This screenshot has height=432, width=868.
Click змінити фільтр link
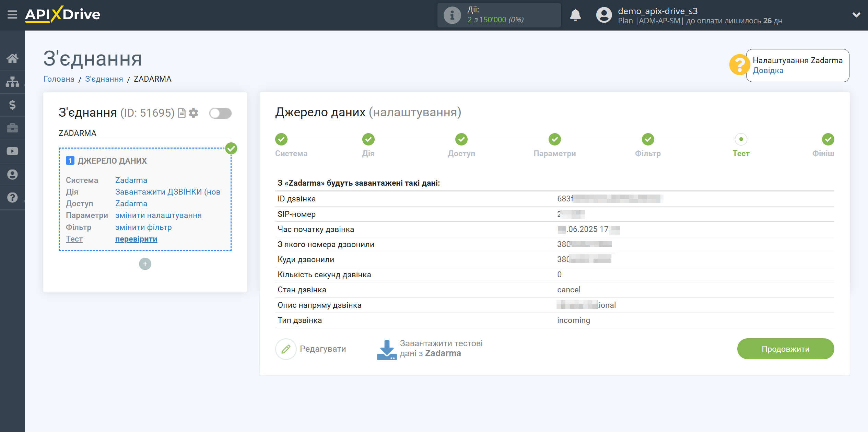143,227
